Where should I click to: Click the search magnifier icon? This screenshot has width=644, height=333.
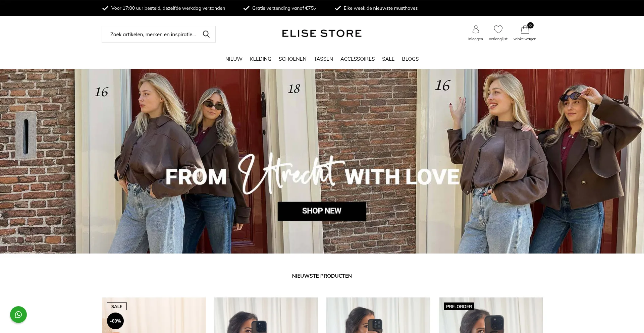click(206, 34)
